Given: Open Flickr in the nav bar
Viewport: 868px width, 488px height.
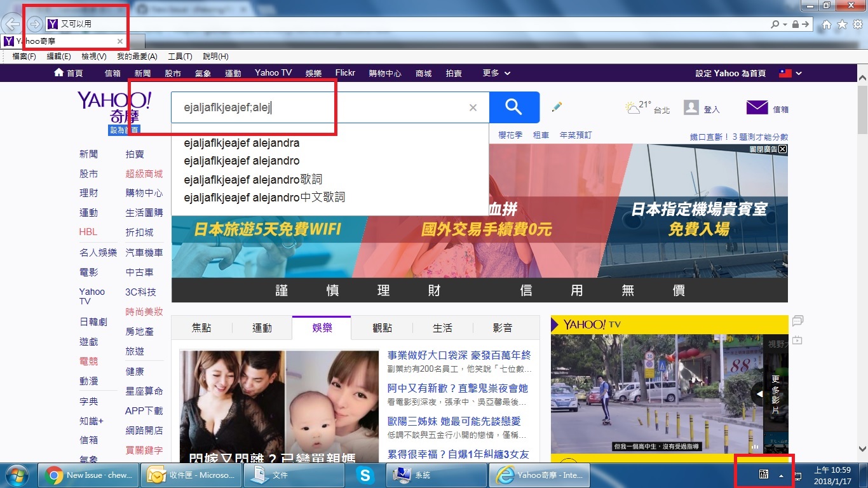Looking at the screenshot, I should (345, 73).
